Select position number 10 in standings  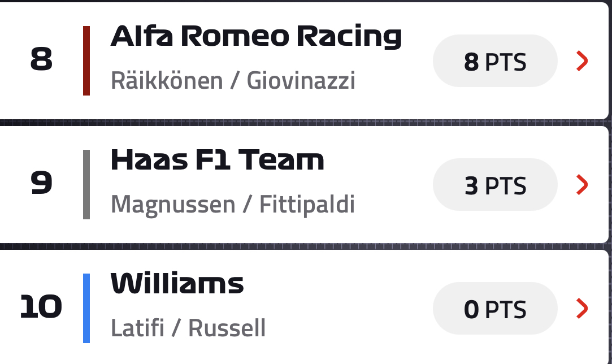pyautogui.click(x=41, y=306)
